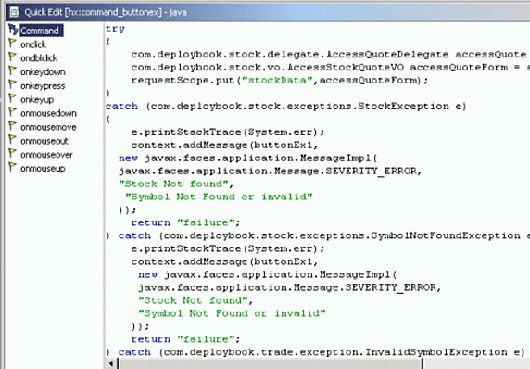The width and height of the screenshot is (530, 369).
Task: Click the Quick Edit title bar text
Action: pyautogui.click(x=105, y=13)
